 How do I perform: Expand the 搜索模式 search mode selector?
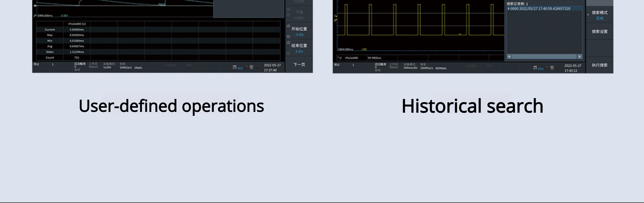599,15
